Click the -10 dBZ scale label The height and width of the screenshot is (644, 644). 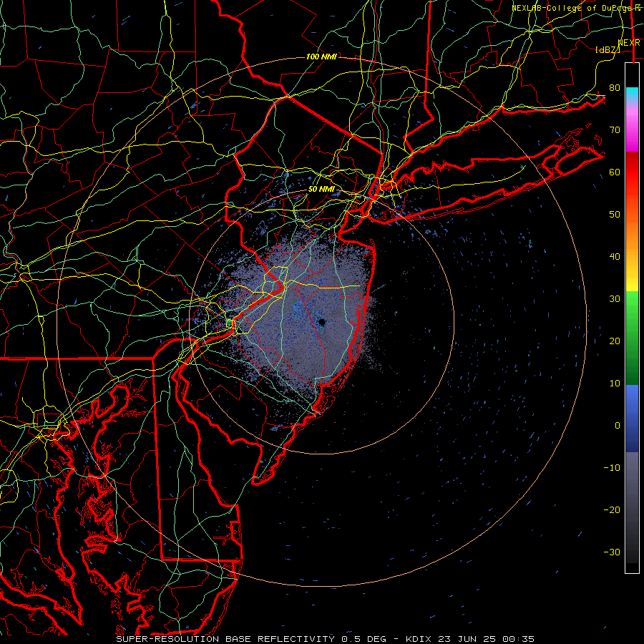tap(612, 468)
